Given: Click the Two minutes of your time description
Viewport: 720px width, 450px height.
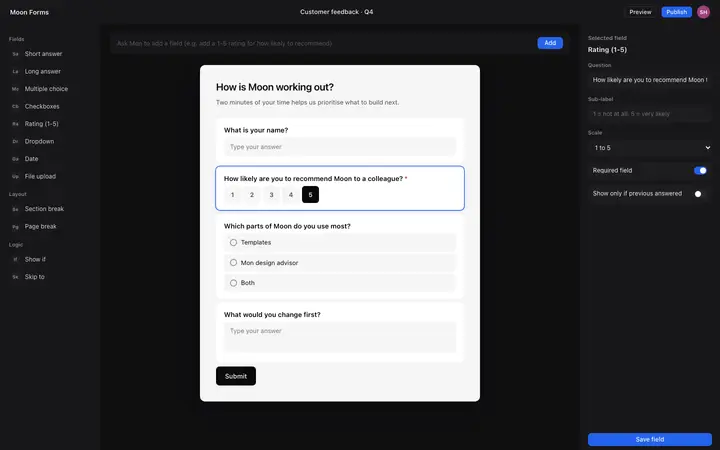Looking at the screenshot, I should coord(307,102).
